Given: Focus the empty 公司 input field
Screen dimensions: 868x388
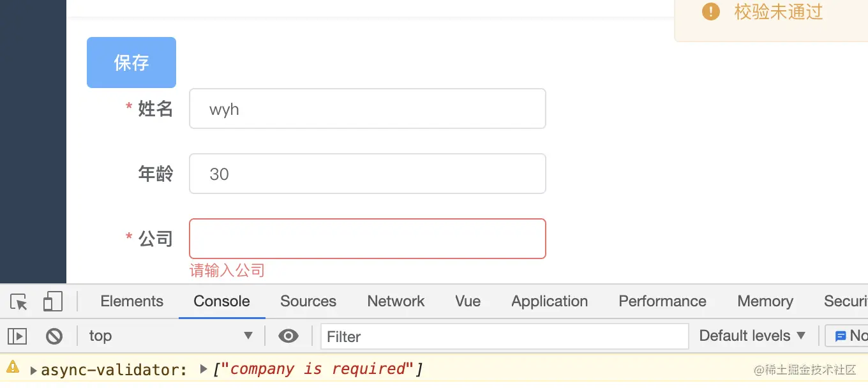Looking at the screenshot, I should point(368,239).
